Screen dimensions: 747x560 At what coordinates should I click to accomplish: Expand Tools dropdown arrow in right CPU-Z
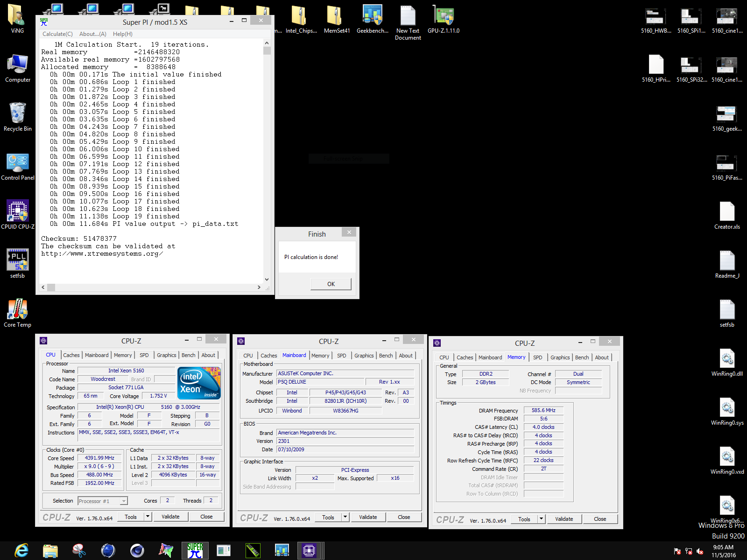(542, 519)
